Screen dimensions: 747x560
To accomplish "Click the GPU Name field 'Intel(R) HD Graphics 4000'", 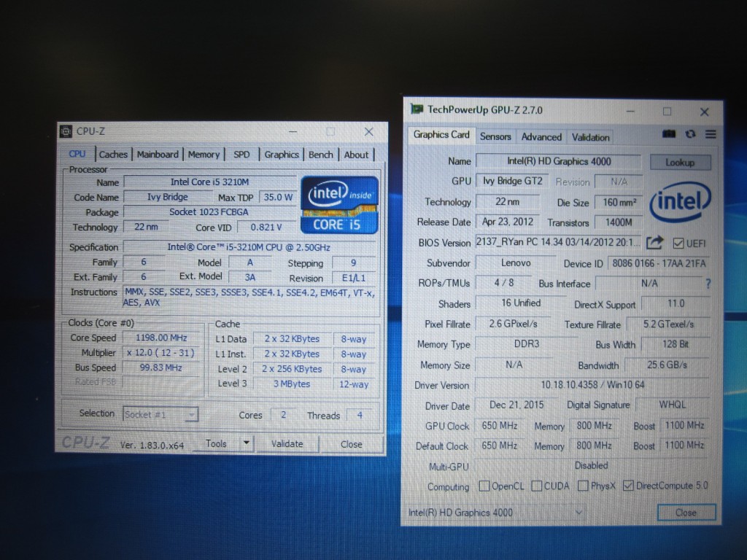I will point(558,161).
